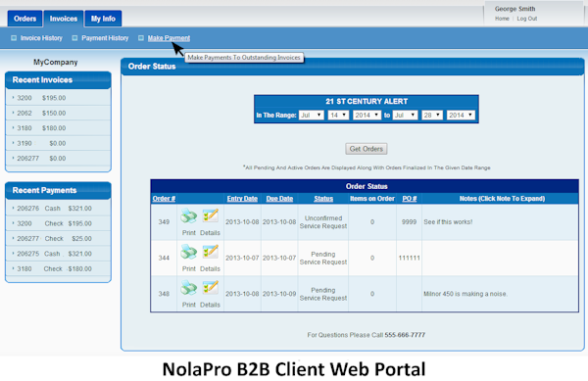
Task: Click the square icon beside Payment History
Action: coord(74,38)
